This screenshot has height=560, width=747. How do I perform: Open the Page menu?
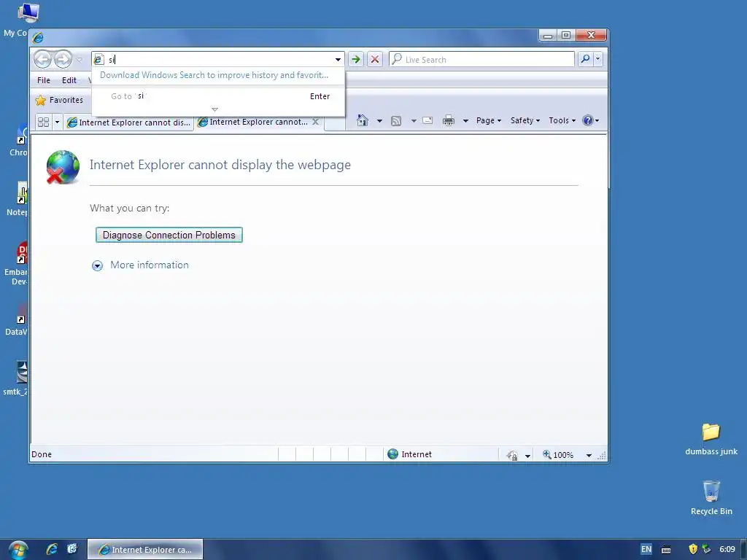pyautogui.click(x=488, y=120)
